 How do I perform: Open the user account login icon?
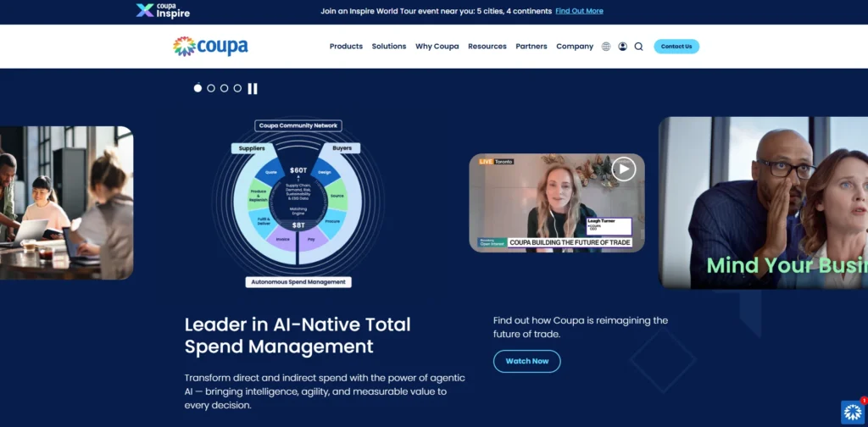click(623, 47)
